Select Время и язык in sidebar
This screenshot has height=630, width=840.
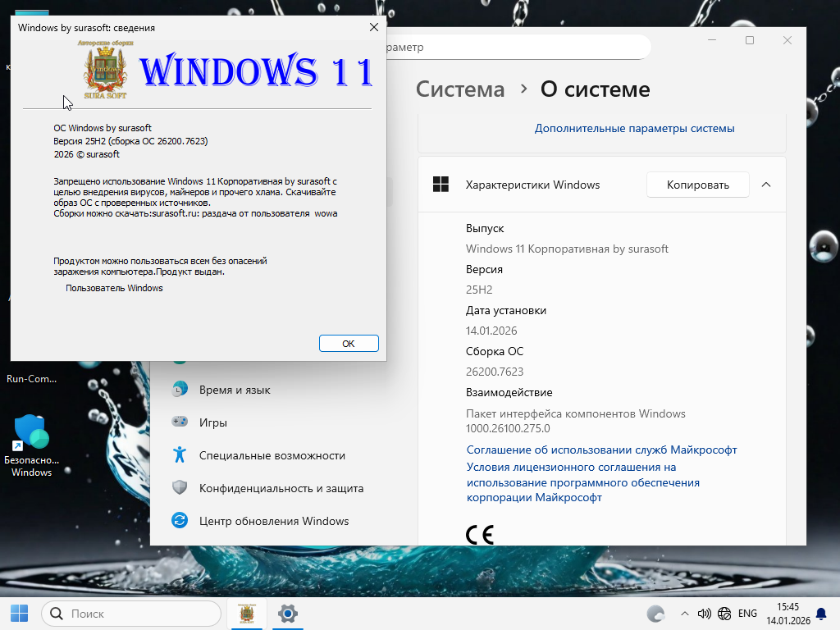coord(234,390)
